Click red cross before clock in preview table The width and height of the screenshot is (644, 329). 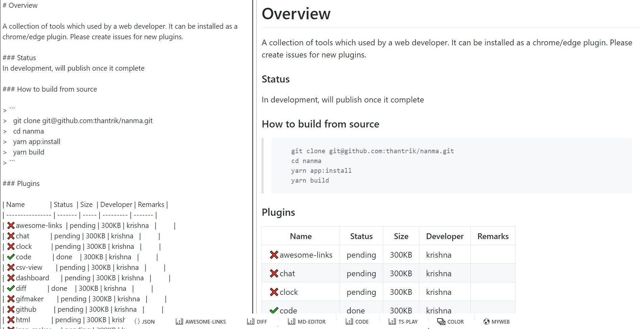tap(274, 292)
